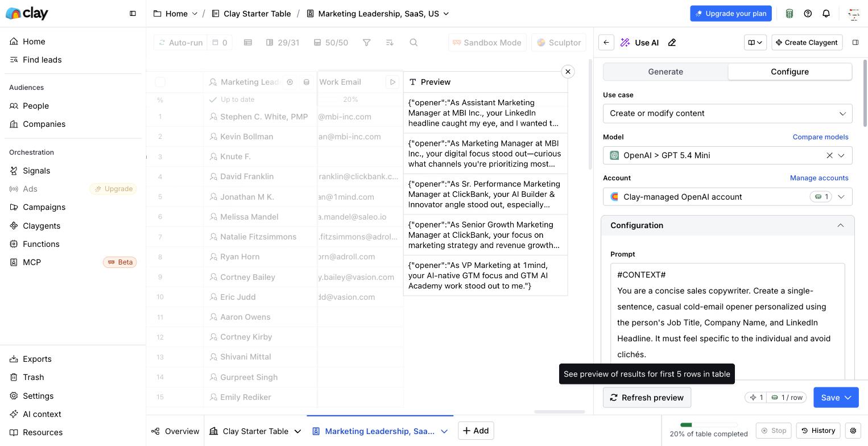Click Refresh preview button
The height and width of the screenshot is (446, 868).
pyautogui.click(x=647, y=398)
